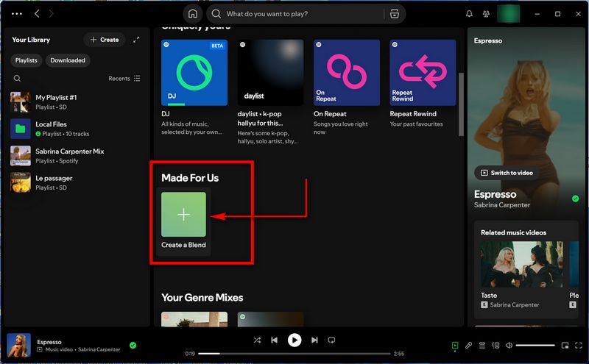Toggle shuffle playback
This screenshot has height=364, width=589.
tap(257, 340)
